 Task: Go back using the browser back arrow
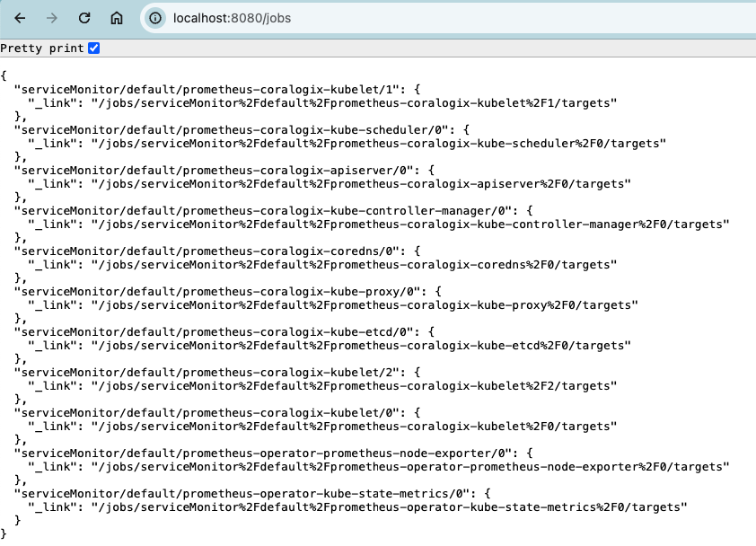20,18
